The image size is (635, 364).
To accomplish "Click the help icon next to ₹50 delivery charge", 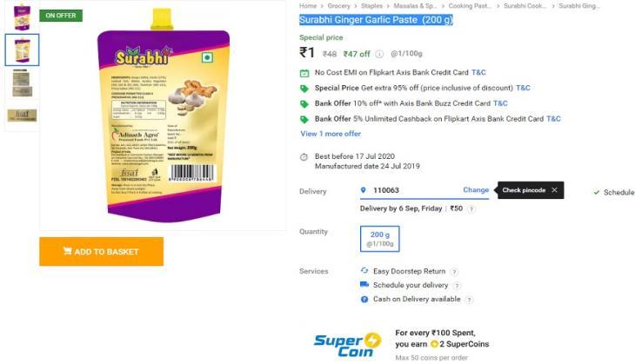I will (x=471, y=209).
